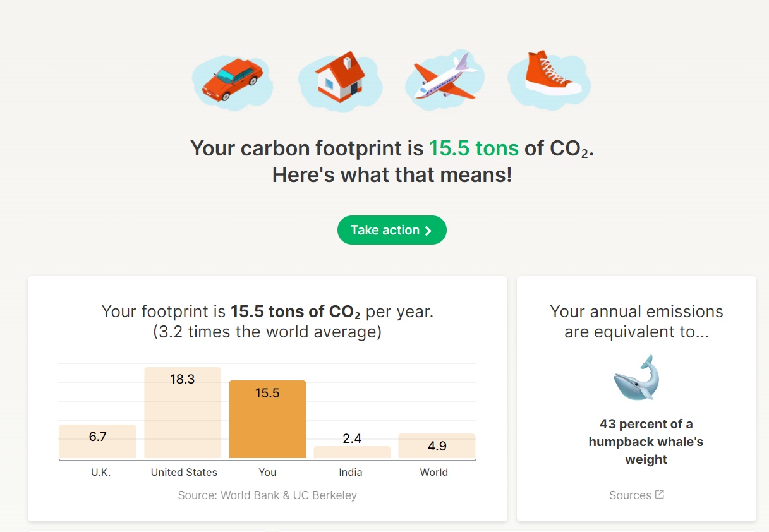Screen dimensions: 769x532
Task: Click the red car icon
Action: point(232,81)
